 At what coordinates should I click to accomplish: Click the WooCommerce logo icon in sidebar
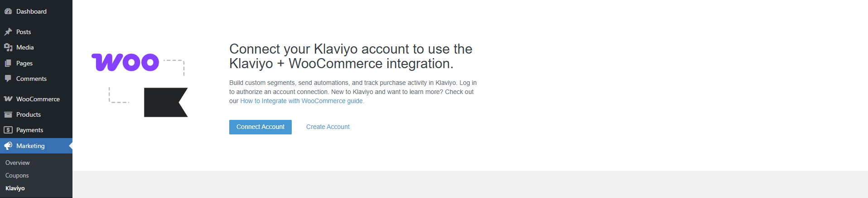pyautogui.click(x=8, y=99)
